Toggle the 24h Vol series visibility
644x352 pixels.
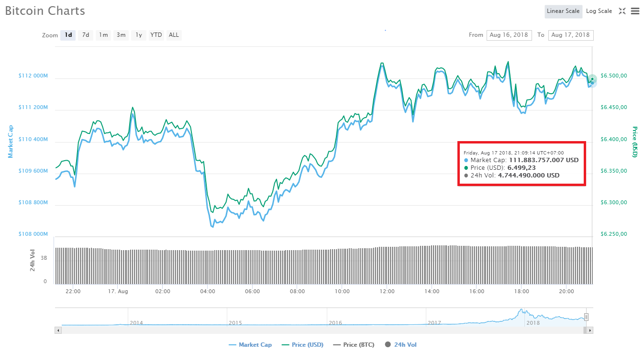[x=400, y=344]
